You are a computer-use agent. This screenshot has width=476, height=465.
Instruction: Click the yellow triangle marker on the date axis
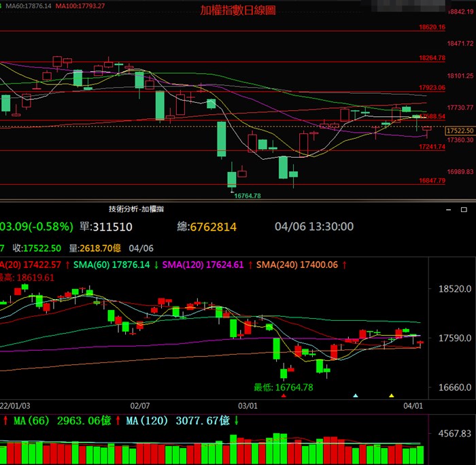point(391,395)
